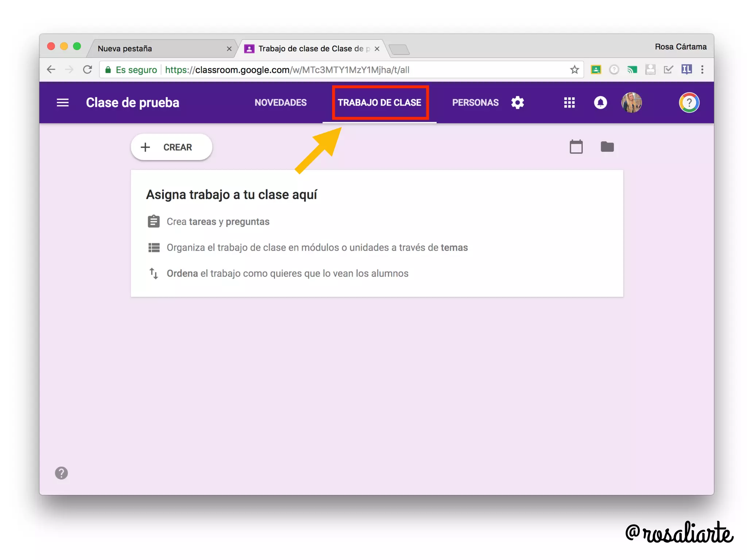The width and height of the screenshot is (747, 560).
Task: Go back to previous page
Action: pos(51,70)
